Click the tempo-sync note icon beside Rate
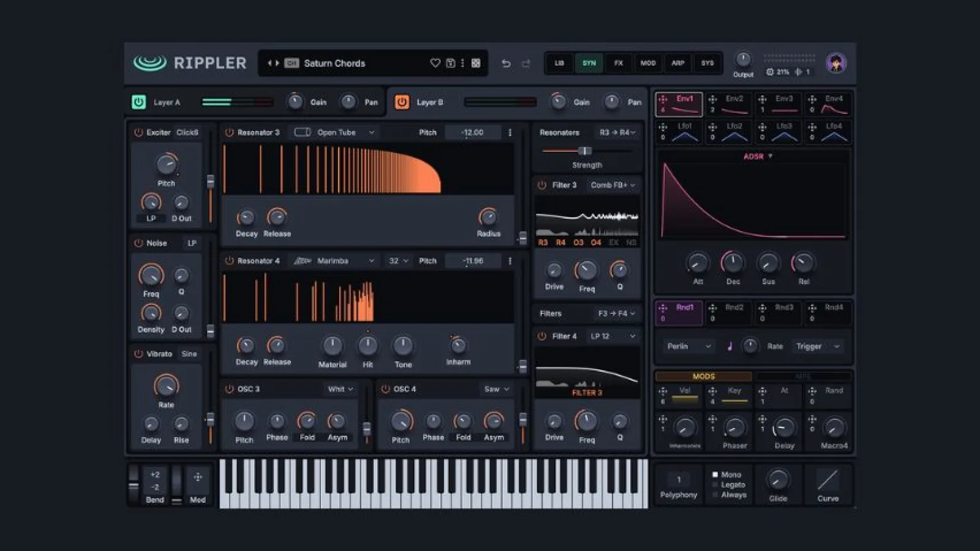The height and width of the screenshot is (551, 980). 729,347
